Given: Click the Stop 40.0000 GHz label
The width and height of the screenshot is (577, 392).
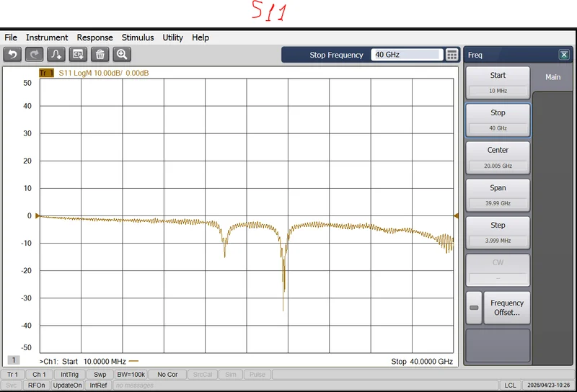Looking at the screenshot, I should point(422,362).
